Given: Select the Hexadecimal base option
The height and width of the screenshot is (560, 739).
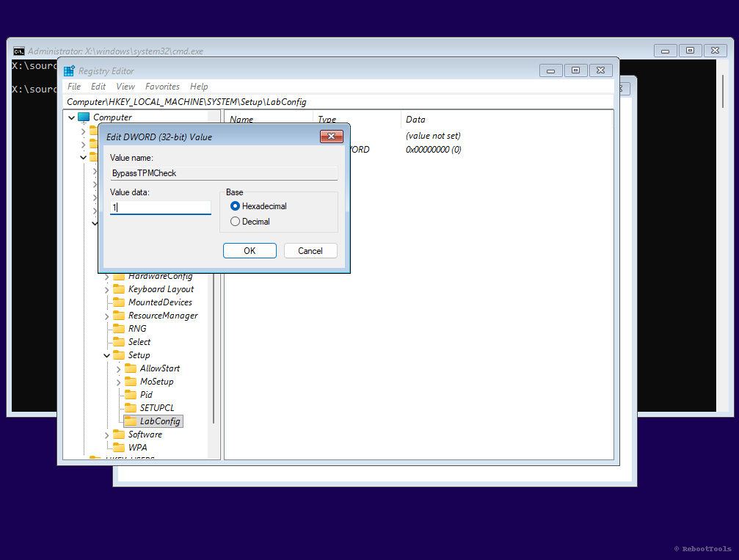Looking at the screenshot, I should (x=235, y=206).
